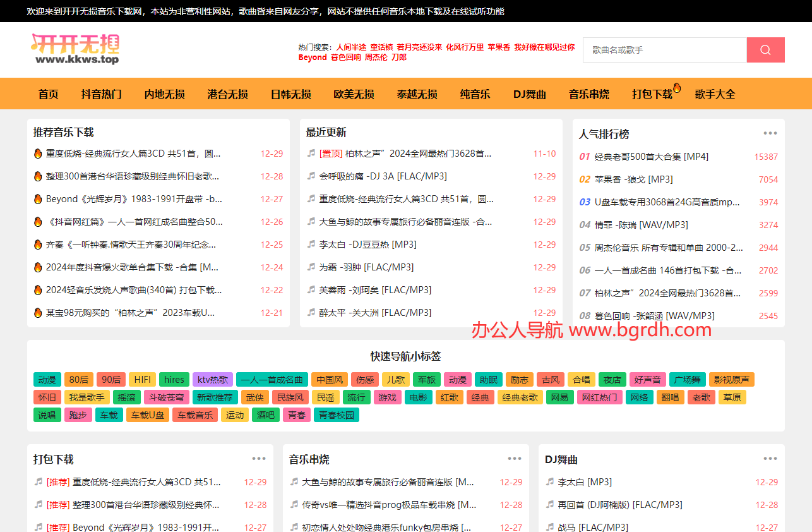This screenshot has height=532, width=812.
Task: Select the purple ktv热歌 tag
Action: [213, 380]
